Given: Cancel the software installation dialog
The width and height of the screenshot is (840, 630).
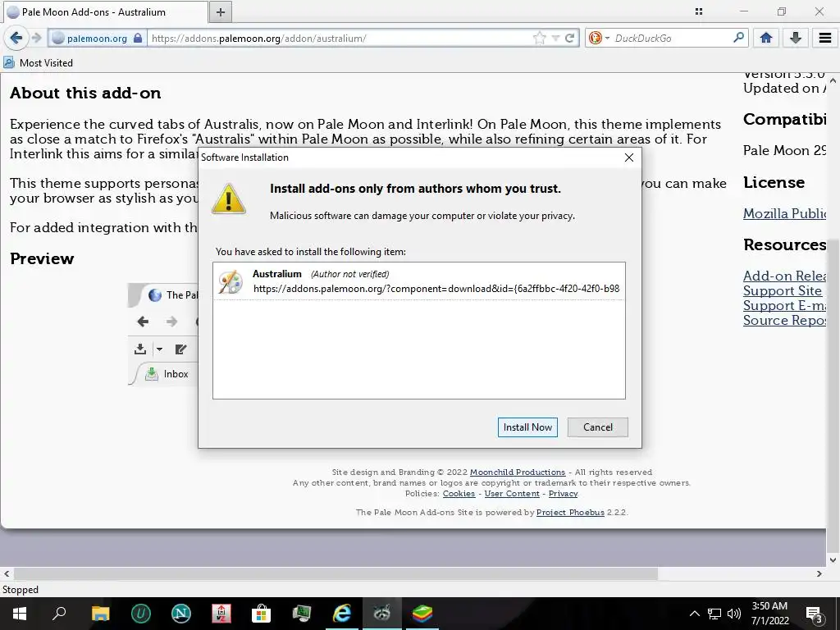Looking at the screenshot, I should (x=598, y=427).
